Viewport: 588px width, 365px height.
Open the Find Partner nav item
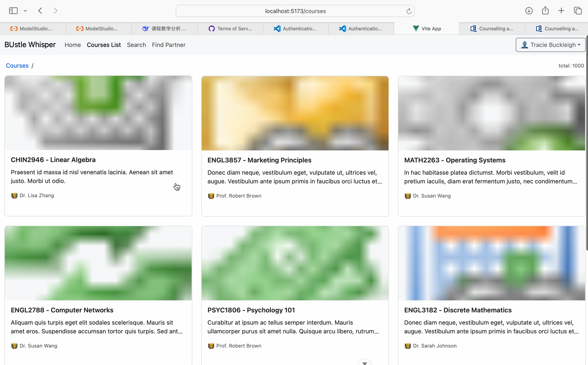coord(169,45)
